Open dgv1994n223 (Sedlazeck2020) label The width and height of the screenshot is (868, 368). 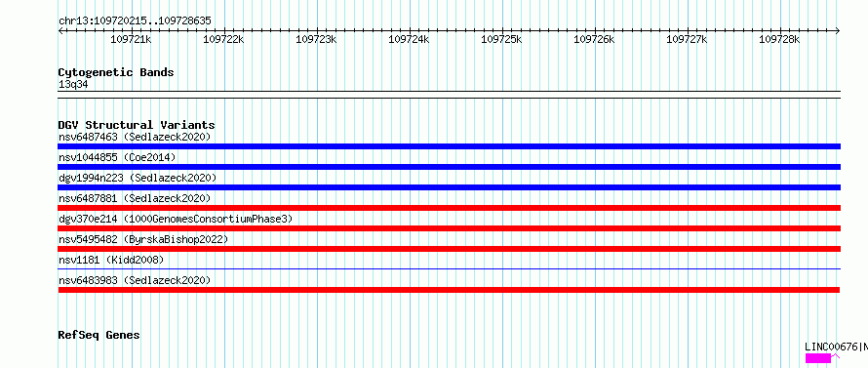point(138,178)
